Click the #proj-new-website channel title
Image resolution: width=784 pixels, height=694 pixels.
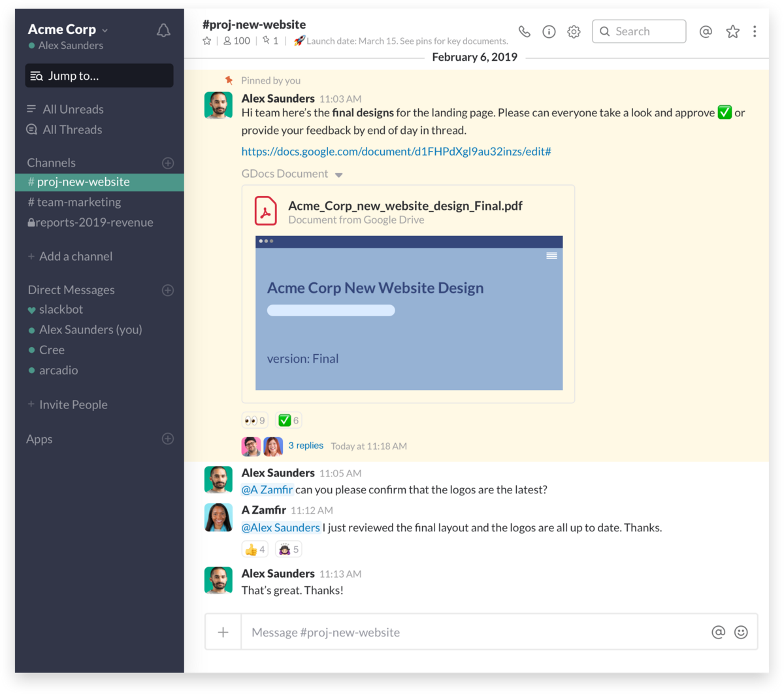click(254, 24)
